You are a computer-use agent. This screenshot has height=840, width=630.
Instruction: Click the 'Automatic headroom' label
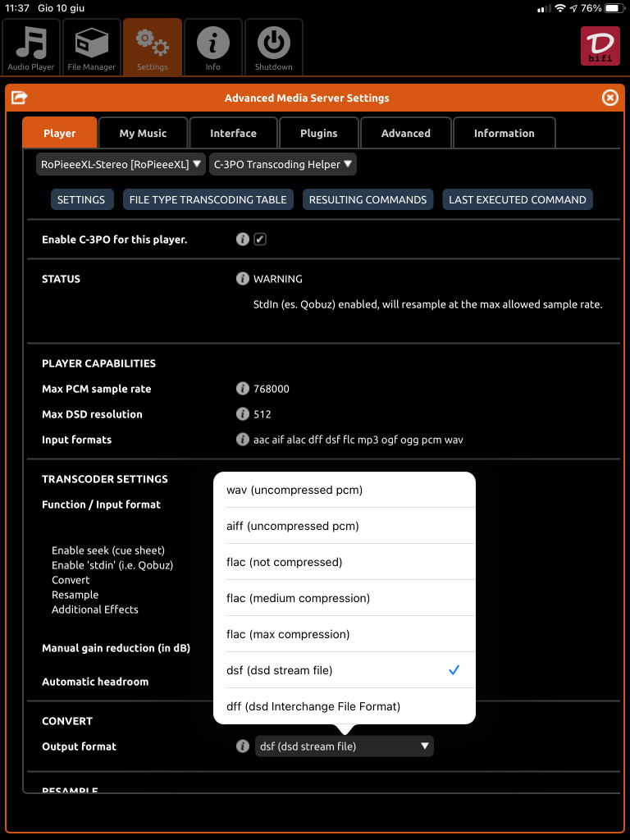(x=95, y=682)
